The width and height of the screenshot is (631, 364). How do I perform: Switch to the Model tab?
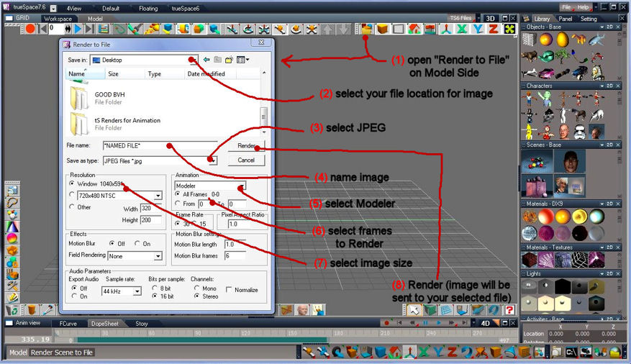click(x=95, y=19)
